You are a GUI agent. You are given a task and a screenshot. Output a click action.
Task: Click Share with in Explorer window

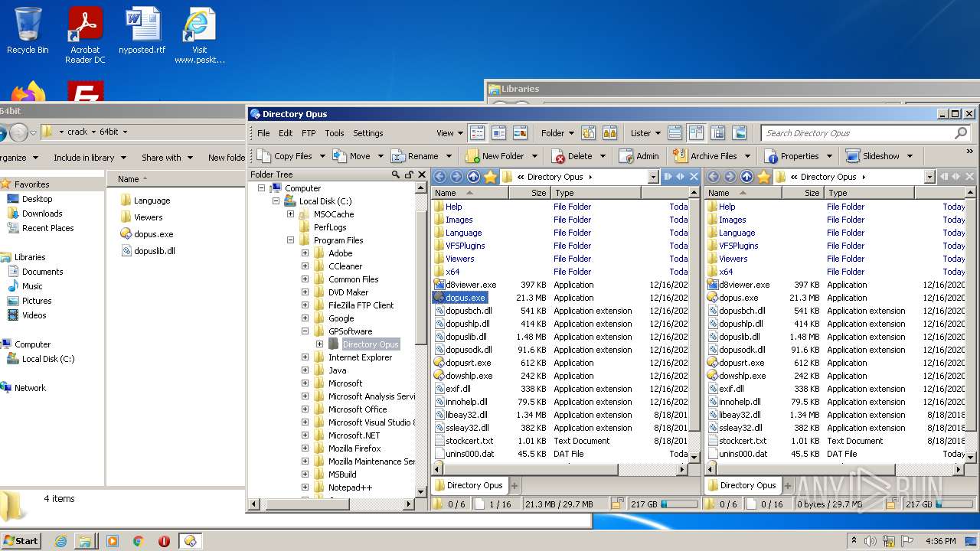pos(166,158)
